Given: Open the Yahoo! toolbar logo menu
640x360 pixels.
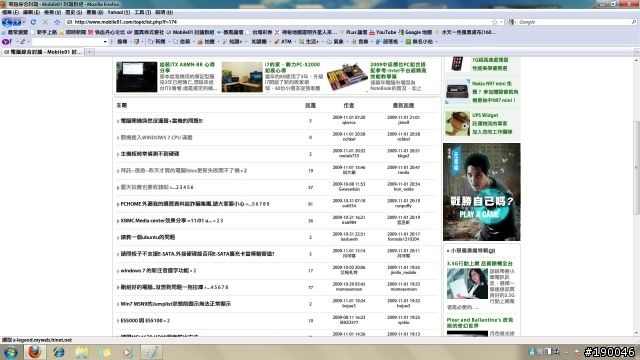Looking at the screenshot, I should 7,42.
